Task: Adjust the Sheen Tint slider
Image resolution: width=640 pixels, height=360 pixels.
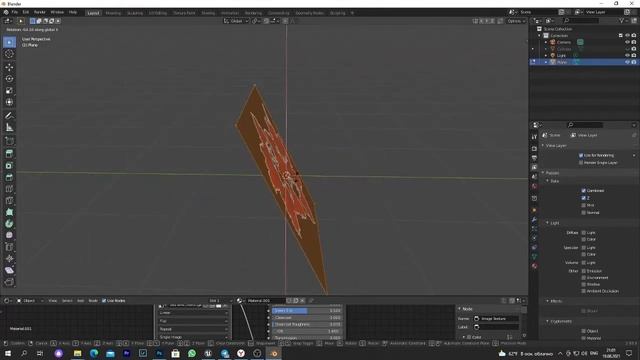Action: (x=307, y=311)
